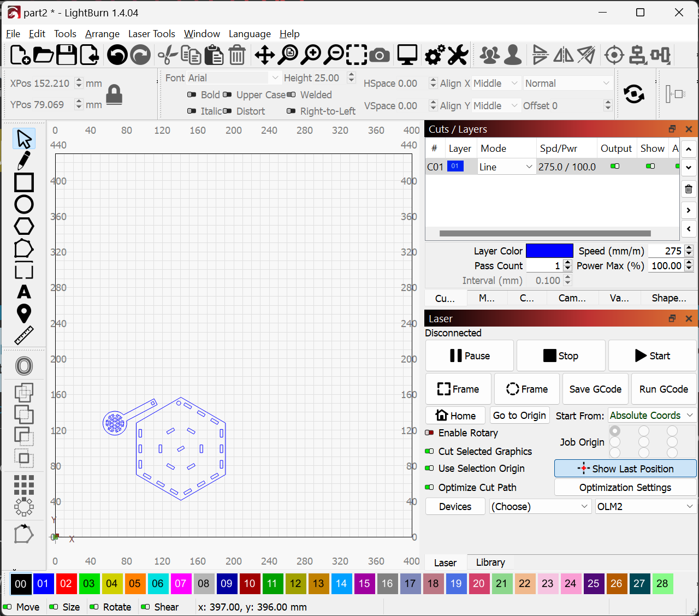The image size is (699, 616).
Task: Toggle Output switch for layer C01
Action: point(615,167)
